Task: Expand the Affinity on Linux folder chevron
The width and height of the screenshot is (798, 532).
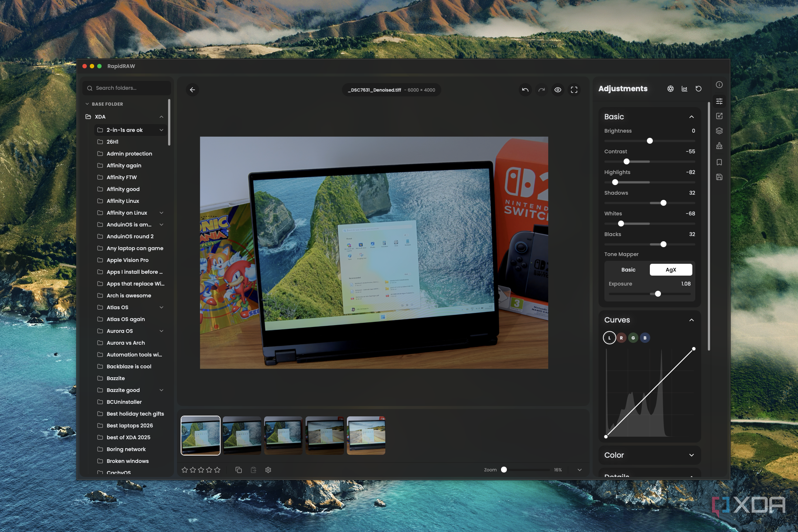Action: pos(161,213)
